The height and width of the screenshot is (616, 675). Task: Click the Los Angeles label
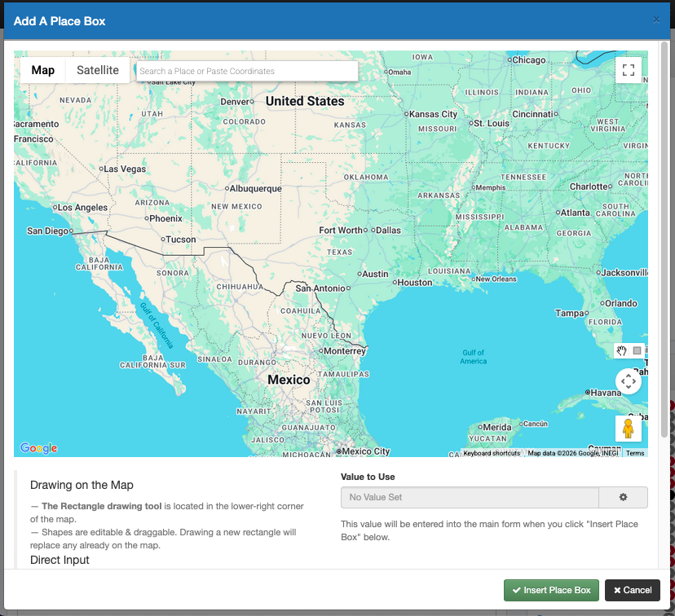[x=82, y=207]
